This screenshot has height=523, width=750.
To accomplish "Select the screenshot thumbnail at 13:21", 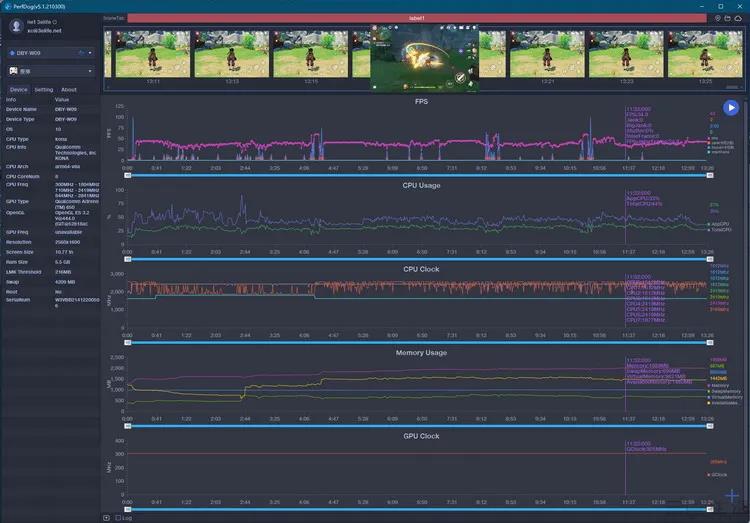I will (547, 54).
